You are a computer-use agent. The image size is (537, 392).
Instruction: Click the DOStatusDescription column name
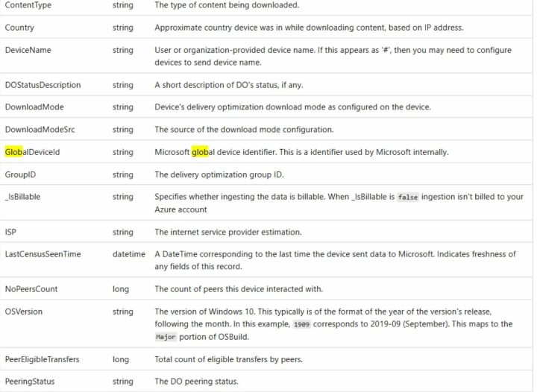(43, 85)
